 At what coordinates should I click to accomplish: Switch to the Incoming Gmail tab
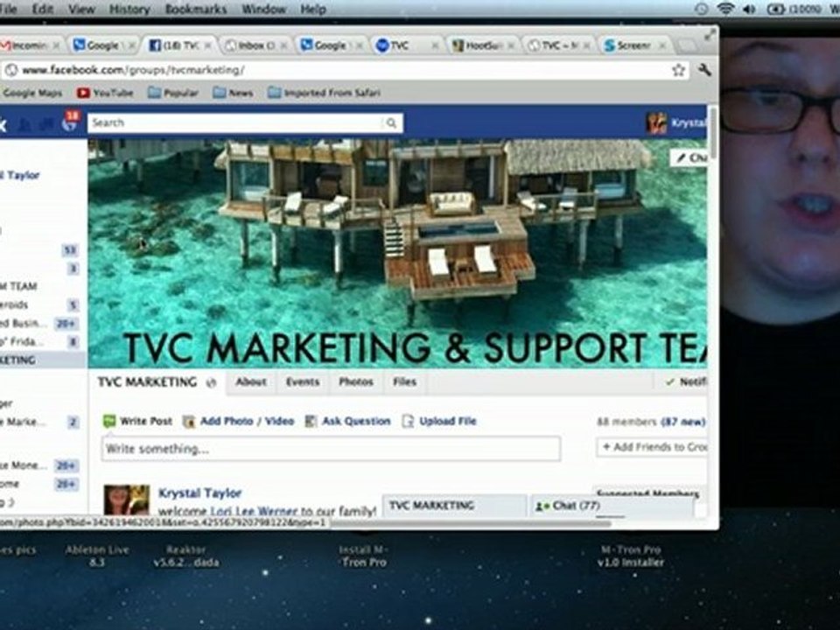pyautogui.click(x=30, y=46)
